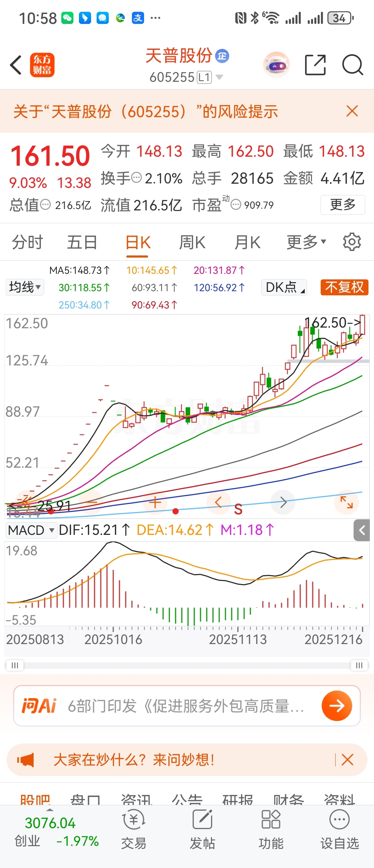Viewport: 374px width, 868px height.
Task: Open the search magnifier icon
Action: (x=353, y=65)
